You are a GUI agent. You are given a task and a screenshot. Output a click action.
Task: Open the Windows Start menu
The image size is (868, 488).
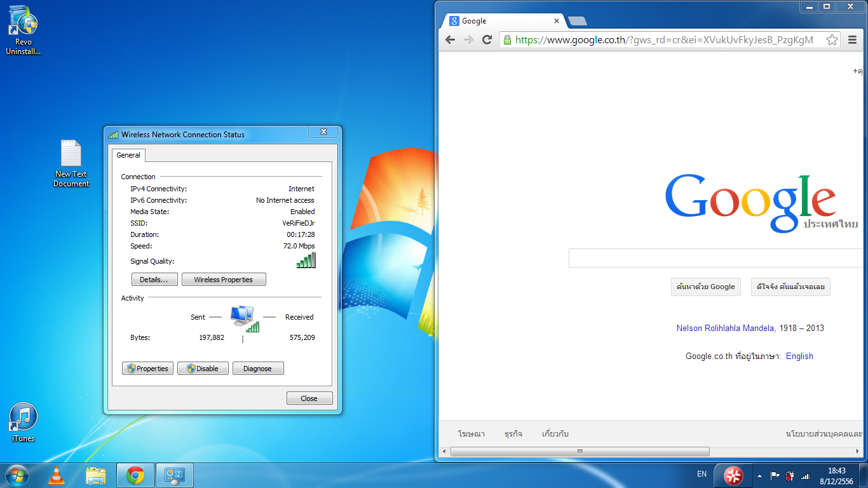coord(17,475)
